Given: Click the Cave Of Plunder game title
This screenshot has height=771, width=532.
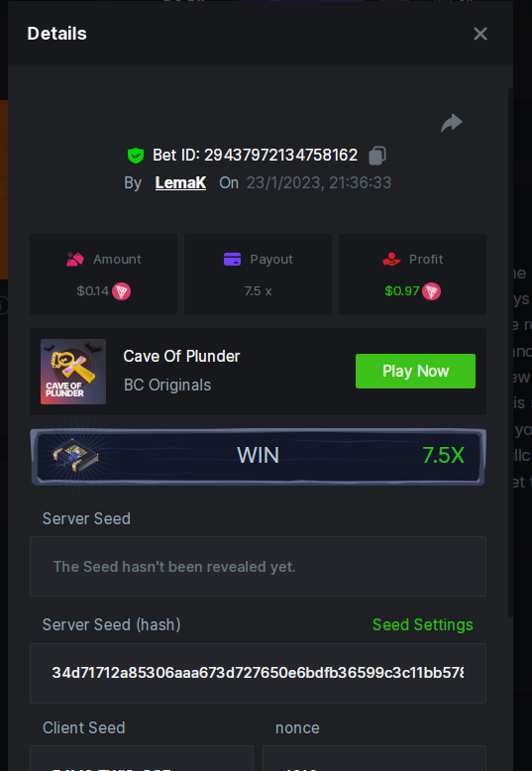Looking at the screenshot, I should pos(181,356).
